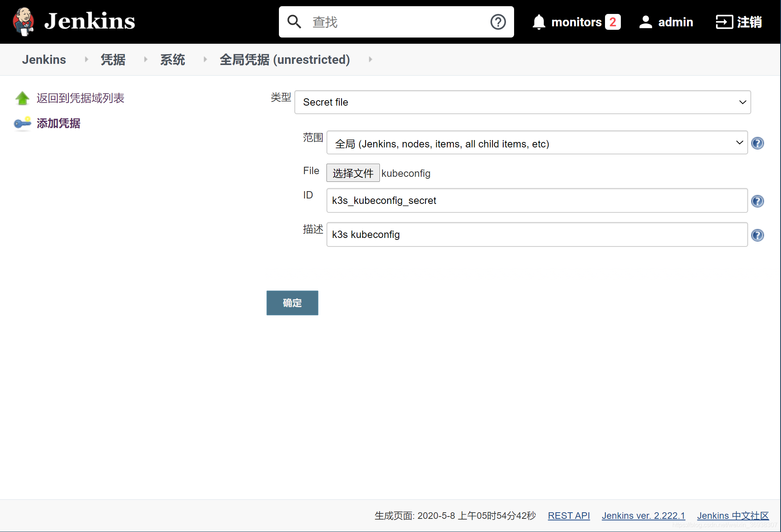
Task: Click the green up-arrow icon
Action: pos(22,98)
